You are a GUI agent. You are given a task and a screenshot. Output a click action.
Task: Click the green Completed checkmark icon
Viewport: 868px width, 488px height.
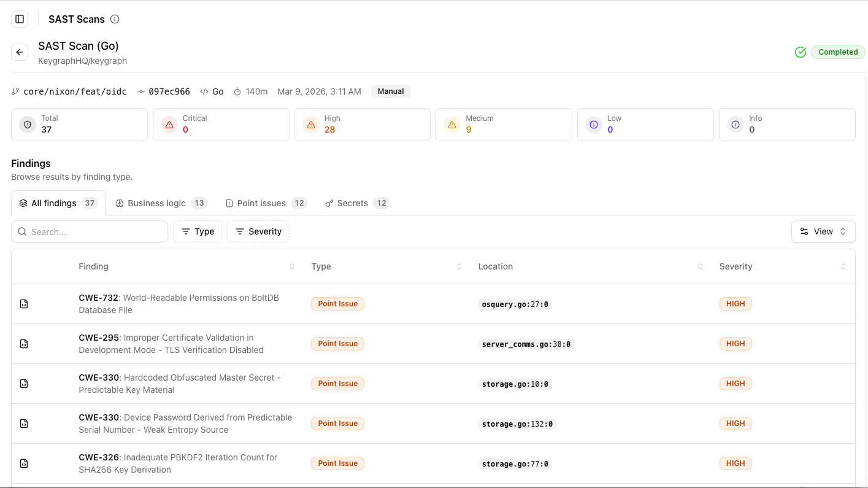(801, 52)
